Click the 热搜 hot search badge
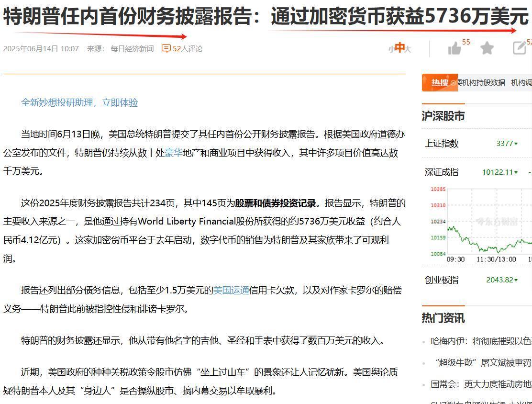 [440, 82]
